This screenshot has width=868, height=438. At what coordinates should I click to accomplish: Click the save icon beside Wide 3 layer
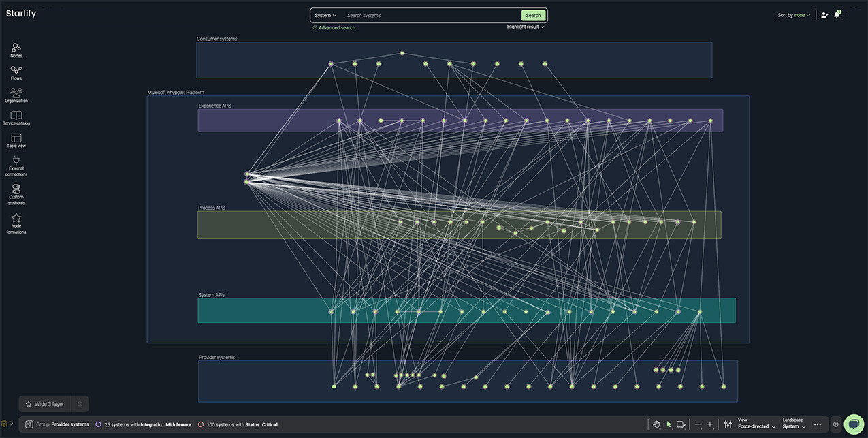[80, 404]
